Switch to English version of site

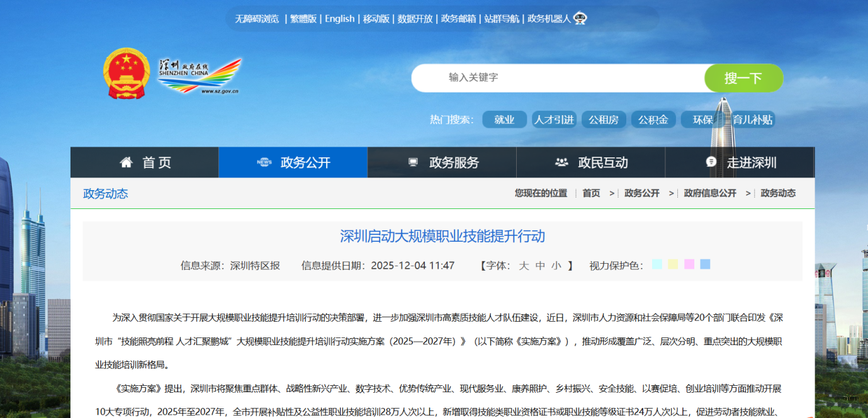coord(340,19)
